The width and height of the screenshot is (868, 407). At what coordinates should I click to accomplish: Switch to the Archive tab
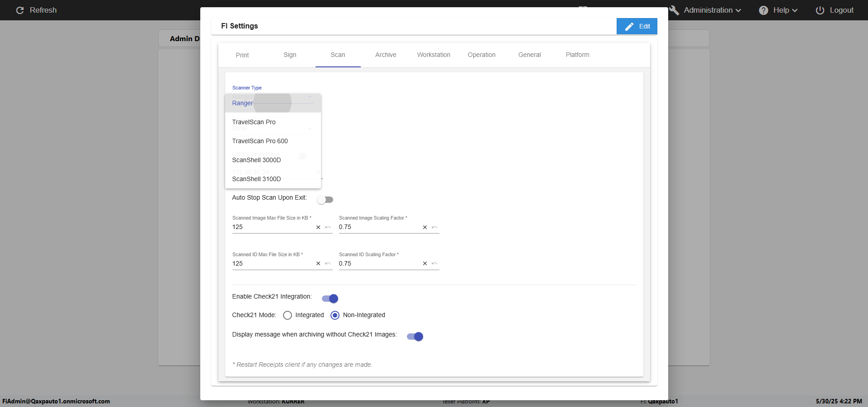386,55
